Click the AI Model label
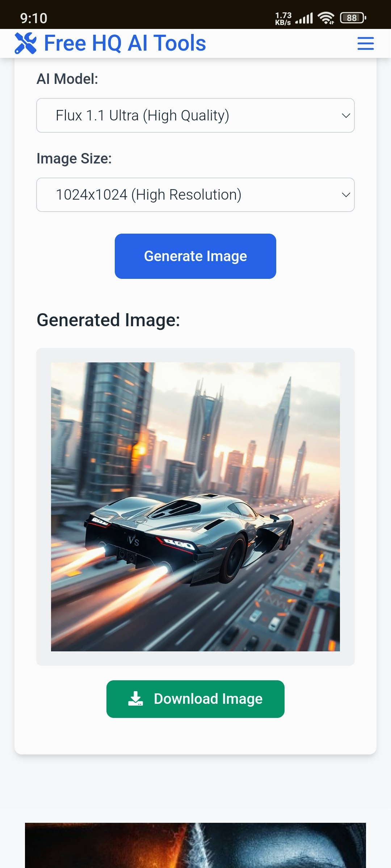This screenshot has width=391, height=868. [67, 79]
